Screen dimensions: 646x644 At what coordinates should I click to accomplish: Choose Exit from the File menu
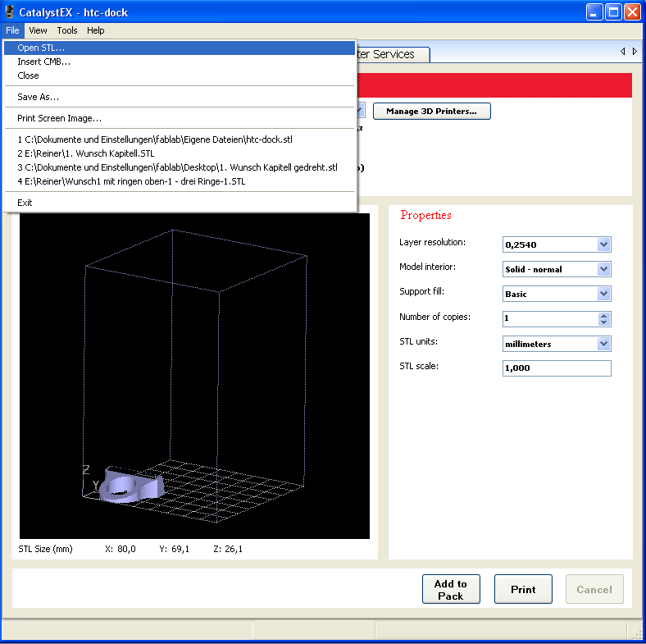pyautogui.click(x=25, y=203)
